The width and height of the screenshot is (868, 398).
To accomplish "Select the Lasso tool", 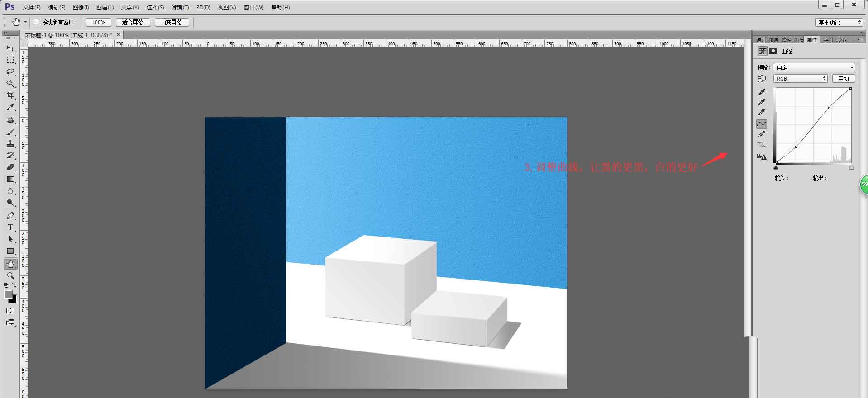I will click(x=10, y=71).
